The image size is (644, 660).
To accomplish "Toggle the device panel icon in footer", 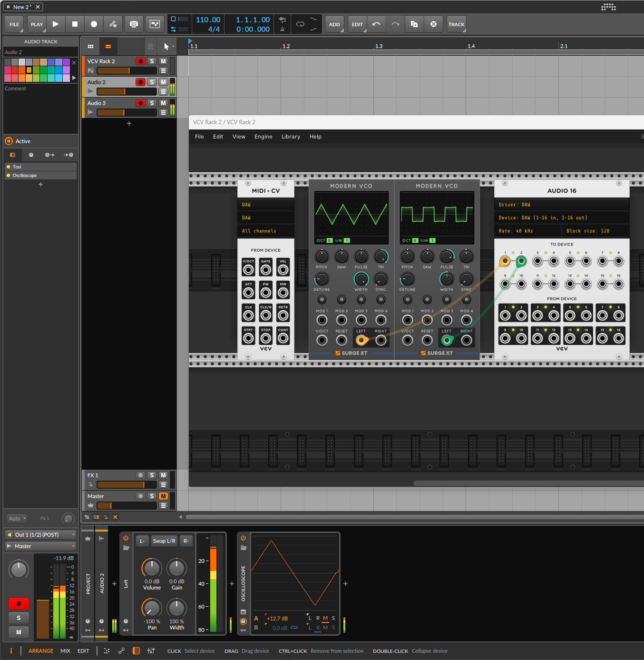I will click(x=136, y=650).
